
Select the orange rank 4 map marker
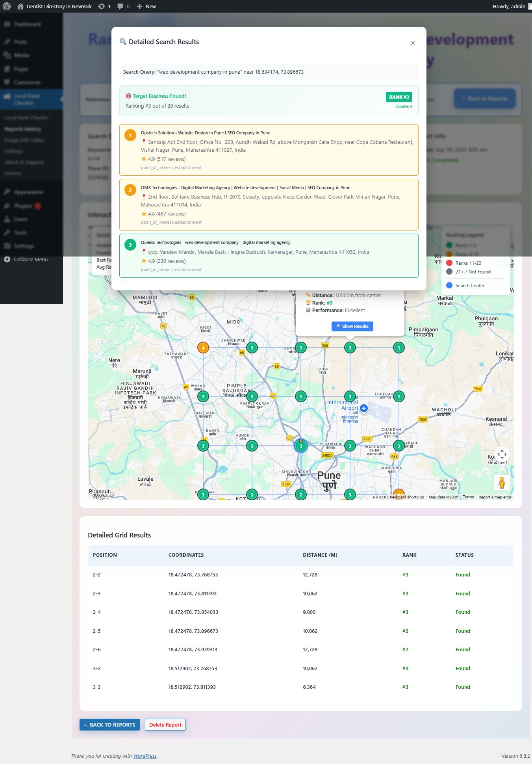(x=203, y=348)
